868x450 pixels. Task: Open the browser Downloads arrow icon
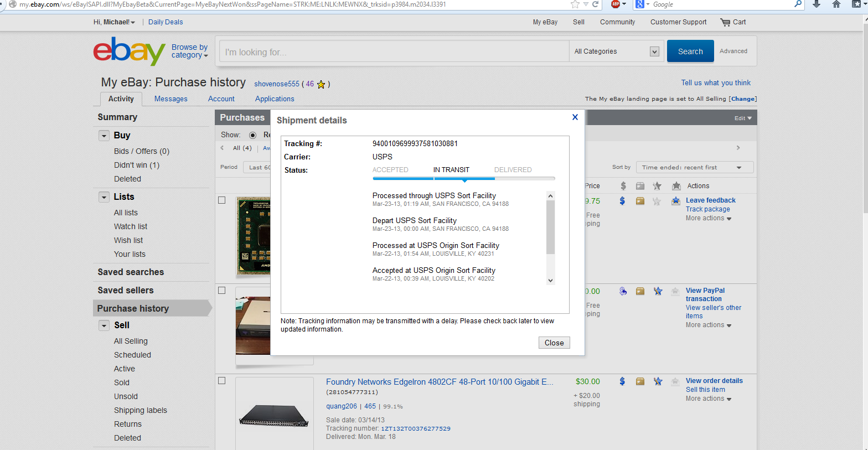[817, 4]
